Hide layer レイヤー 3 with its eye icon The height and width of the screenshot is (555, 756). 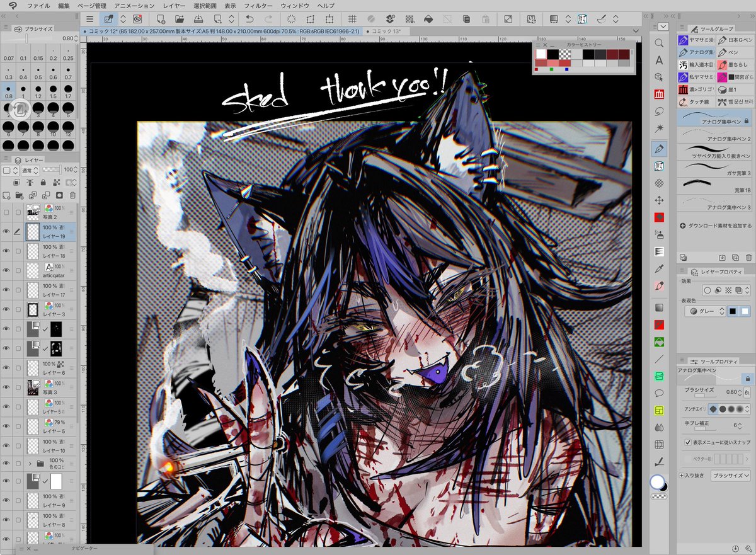pos(6,309)
